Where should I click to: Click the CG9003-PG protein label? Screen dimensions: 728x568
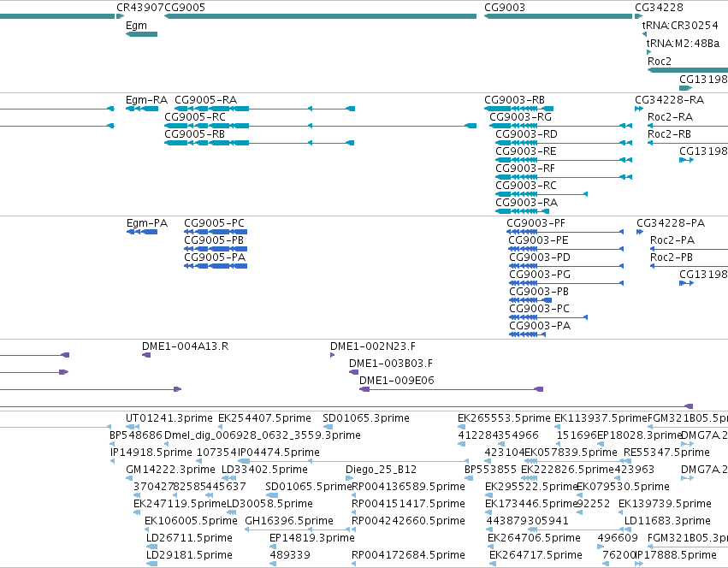point(540,275)
